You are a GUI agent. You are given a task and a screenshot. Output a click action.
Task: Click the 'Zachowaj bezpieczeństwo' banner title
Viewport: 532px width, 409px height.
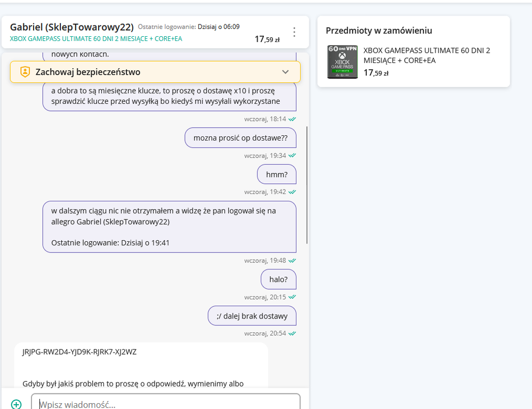tap(88, 72)
